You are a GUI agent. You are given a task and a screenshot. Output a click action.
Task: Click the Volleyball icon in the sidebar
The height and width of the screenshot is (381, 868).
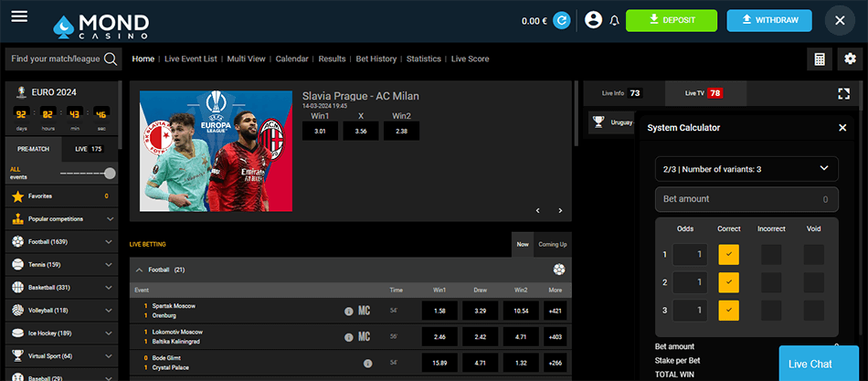17,311
